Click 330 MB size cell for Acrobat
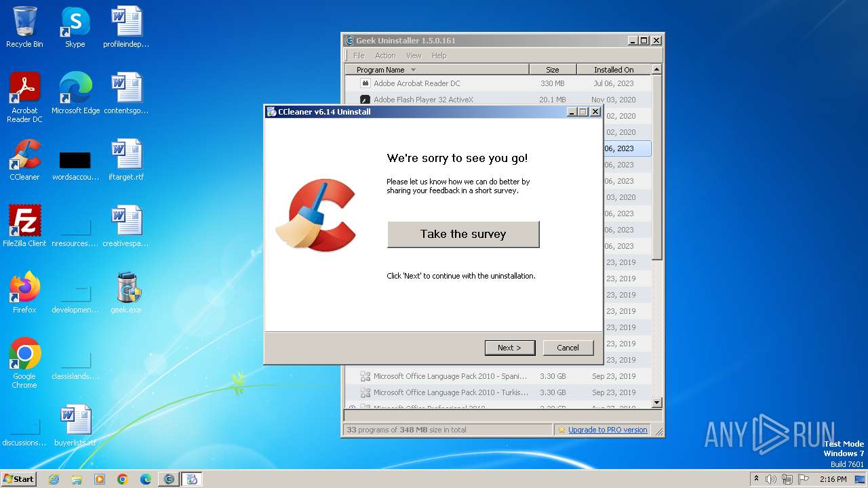The width and height of the screenshot is (868, 488). 553,83
